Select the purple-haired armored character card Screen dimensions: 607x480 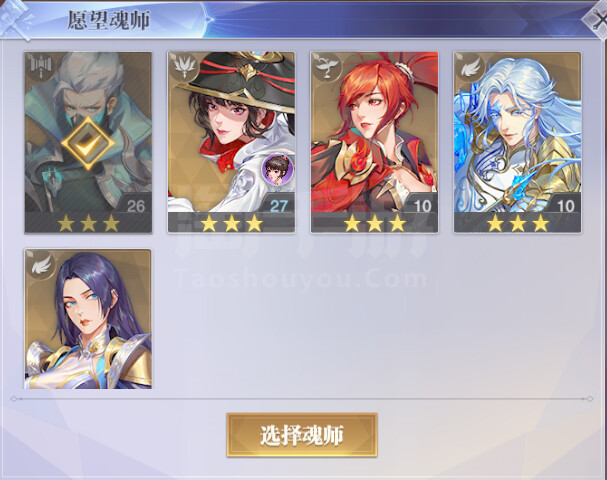click(x=88, y=319)
